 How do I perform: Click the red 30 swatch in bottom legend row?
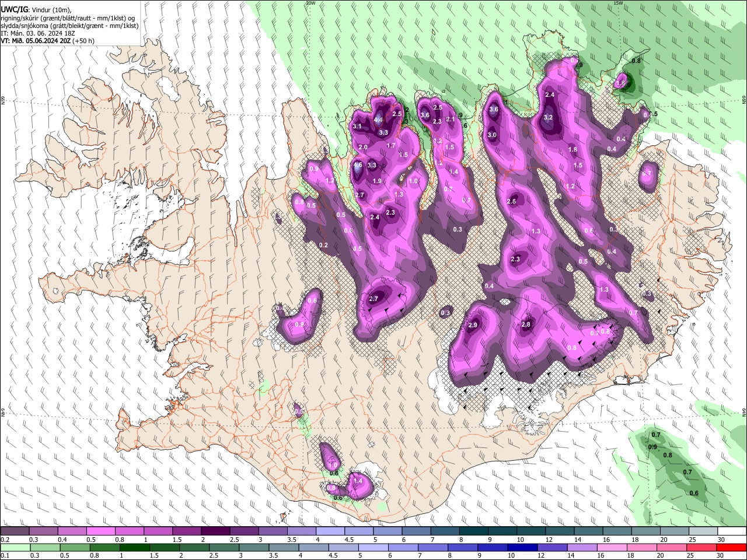tap(732, 547)
